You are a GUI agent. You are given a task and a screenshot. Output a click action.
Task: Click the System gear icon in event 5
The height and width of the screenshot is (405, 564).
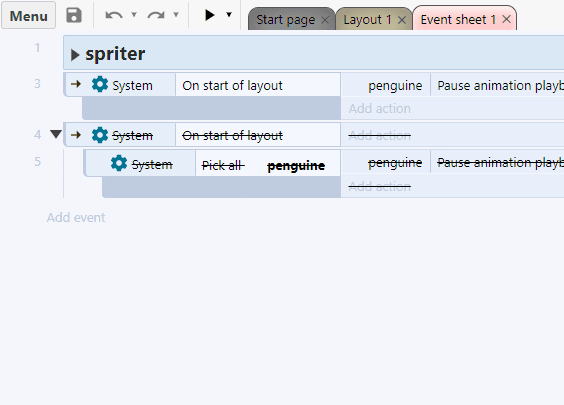click(119, 164)
